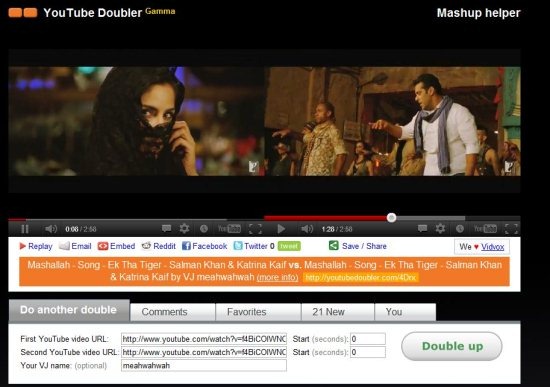Toggle fullscreen on the right video
This screenshot has height=387, width=550.
tap(511, 229)
